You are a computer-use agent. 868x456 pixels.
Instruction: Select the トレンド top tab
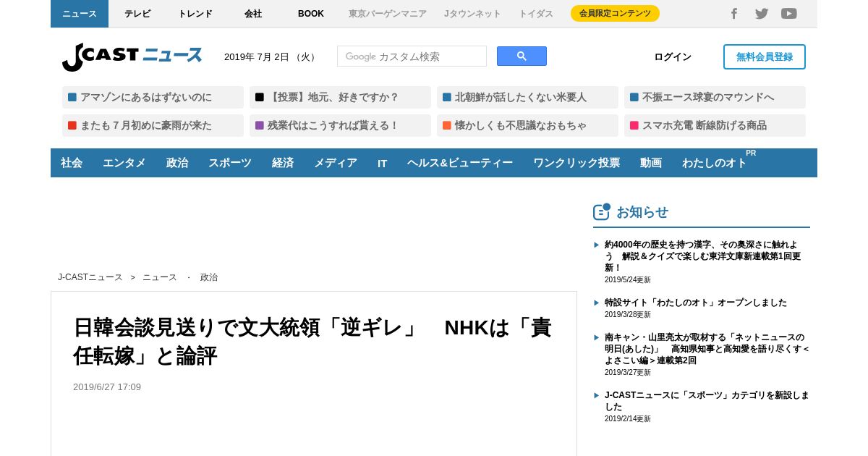click(x=195, y=14)
